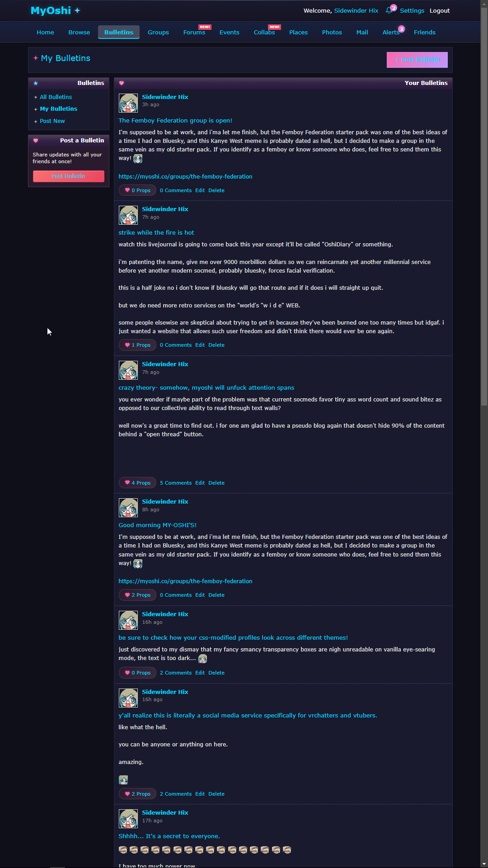Click avatar on the 17h ago bulletin
This screenshot has height=868, width=488.
click(x=128, y=819)
